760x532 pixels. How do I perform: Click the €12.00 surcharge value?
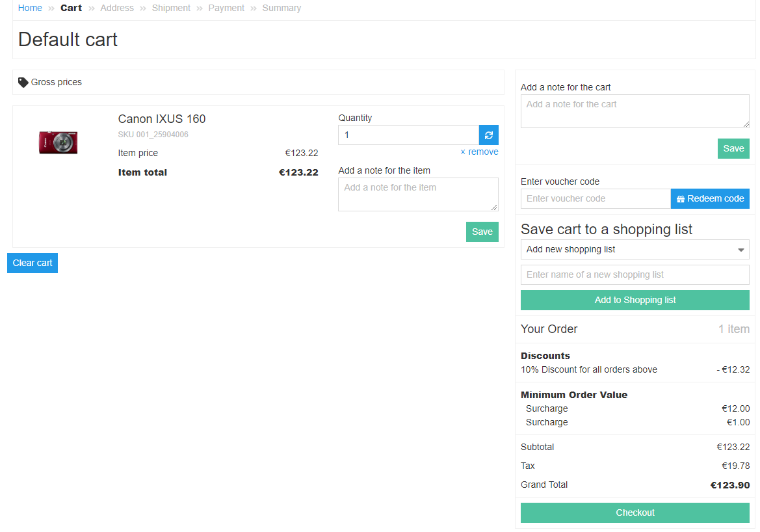pyautogui.click(x=736, y=408)
